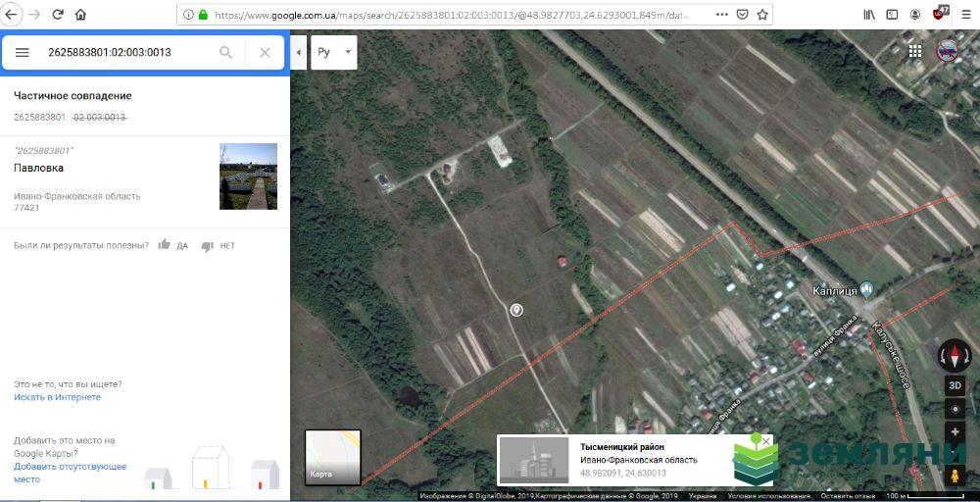Click the map pin marker
Viewport: 980px width, 502px height.
[516, 311]
